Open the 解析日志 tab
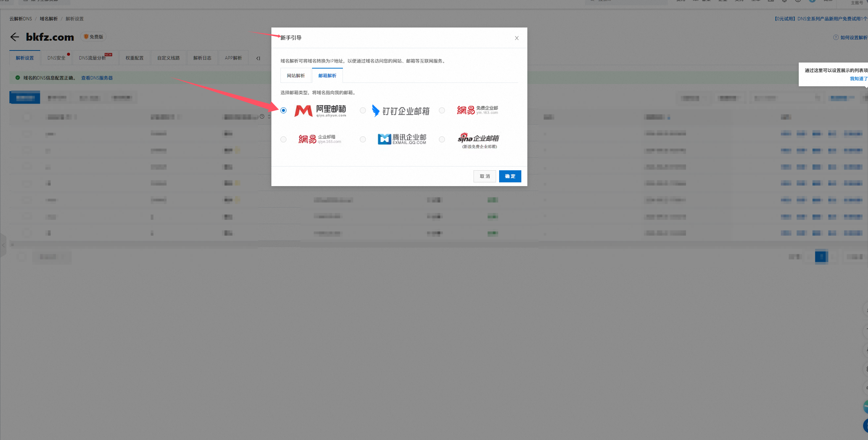 [x=203, y=58]
